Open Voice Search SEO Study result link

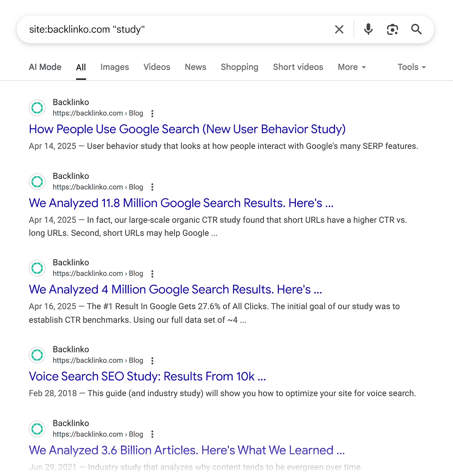click(147, 376)
